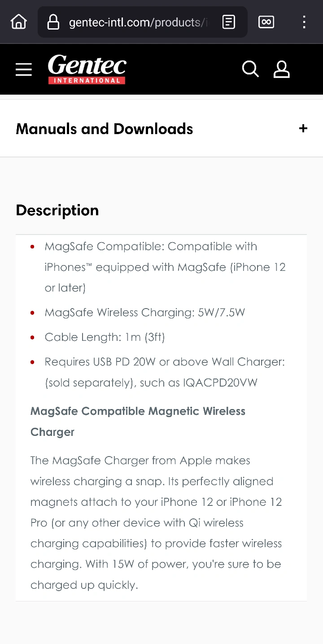The image size is (323, 644).
Task: Enable reader mode icon in address bar
Action: pos(229,22)
